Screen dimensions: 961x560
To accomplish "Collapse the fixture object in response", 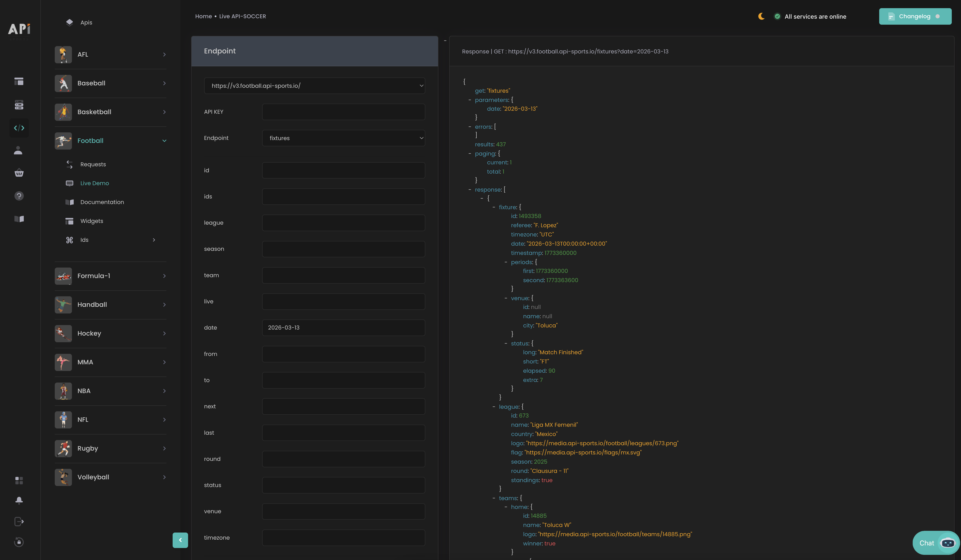I will tap(494, 207).
